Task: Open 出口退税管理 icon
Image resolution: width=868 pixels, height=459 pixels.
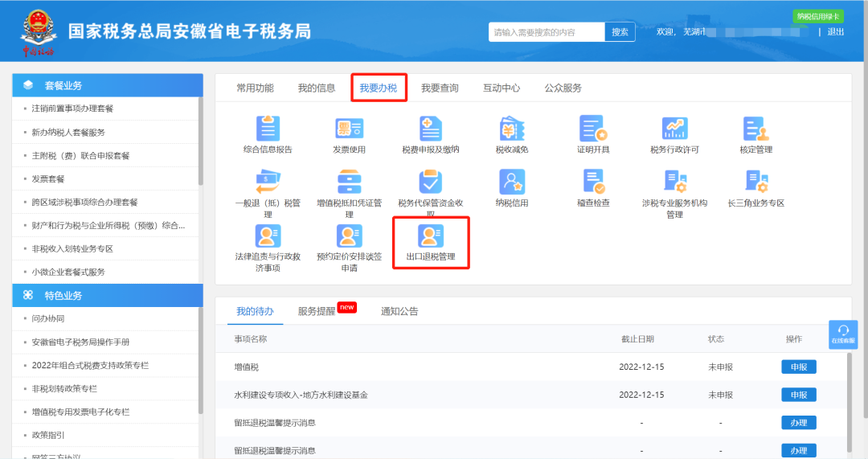Action: 430,236
